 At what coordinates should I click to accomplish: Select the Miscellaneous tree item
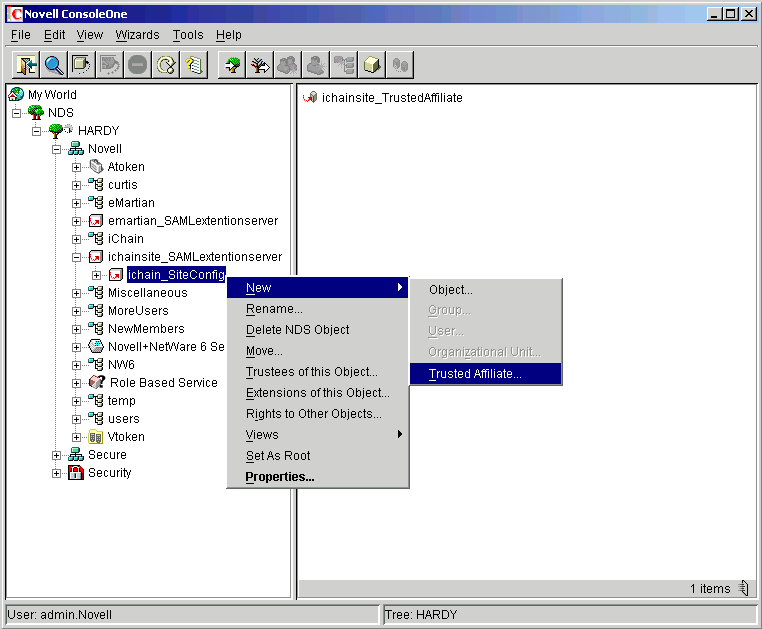(x=148, y=293)
